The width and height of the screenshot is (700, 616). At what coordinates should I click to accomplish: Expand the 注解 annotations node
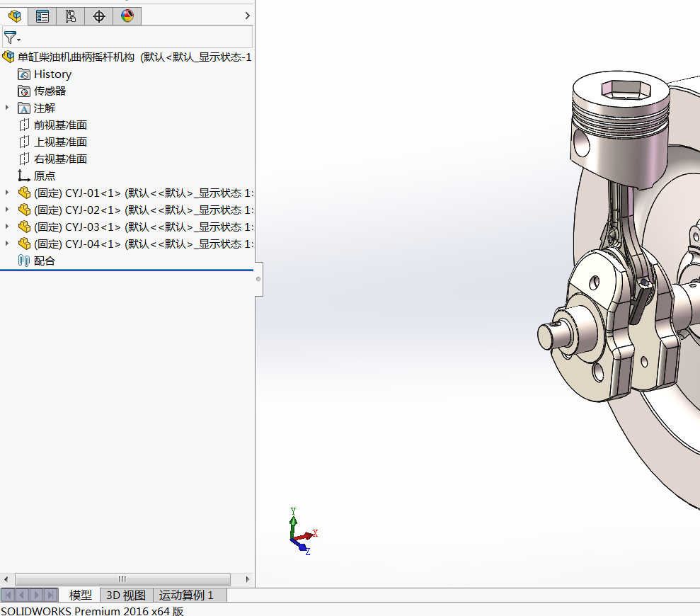click(x=6, y=108)
